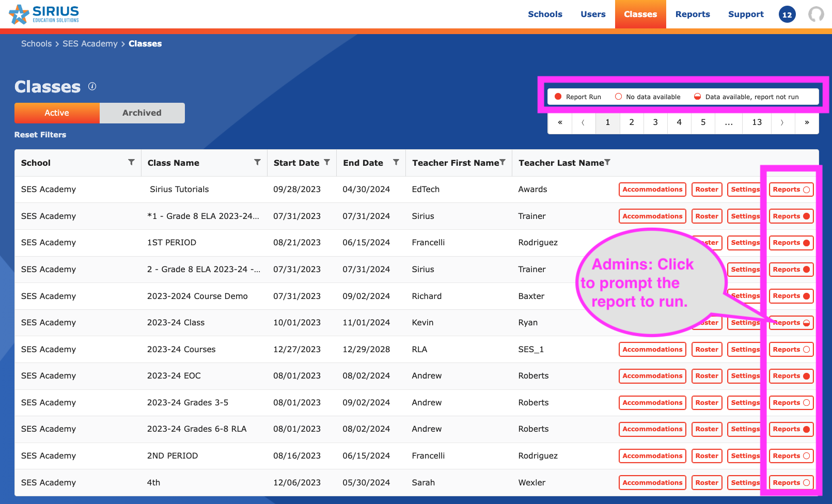Viewport: 832px width, 504px height.
Task: Select the Classes navigation tab
Action: pyautogui.click(x=640, y=14)
